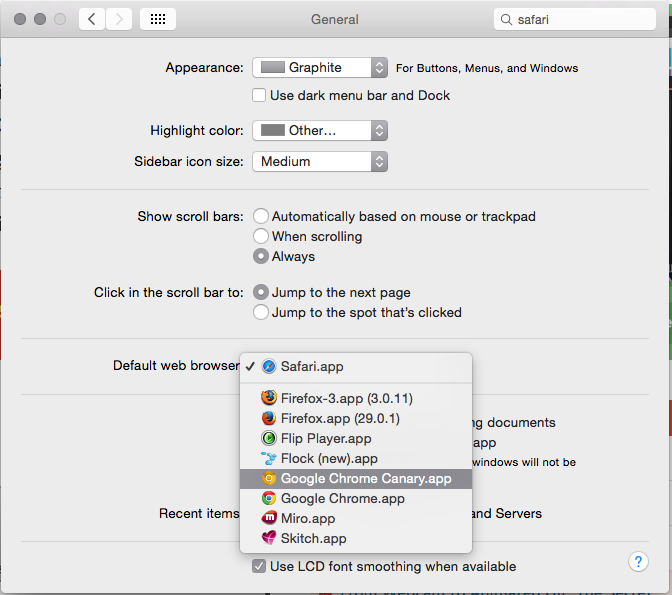Click the Firefox-3.app browser icon

click(268, 398)
